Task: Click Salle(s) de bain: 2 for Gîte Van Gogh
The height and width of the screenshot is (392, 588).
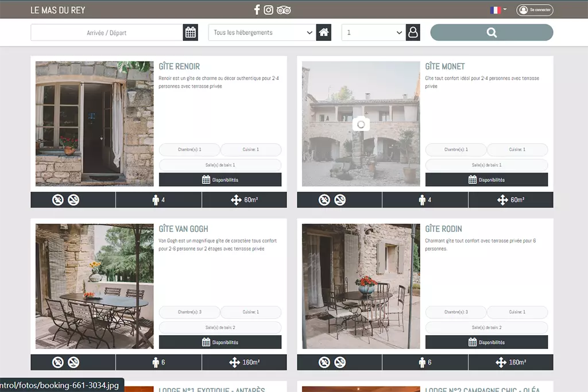Action: pos(220,328)
